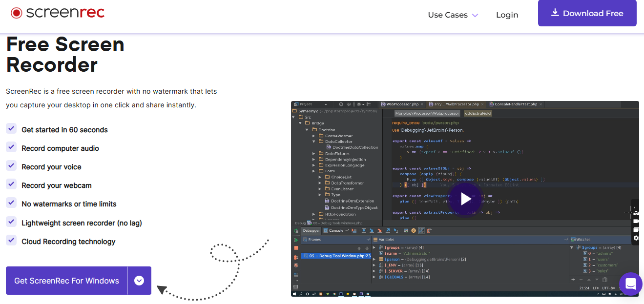This screenshot has height=304, width=644.
Task: Switch to the Debugger tab in video
Action: pos(311,231)
